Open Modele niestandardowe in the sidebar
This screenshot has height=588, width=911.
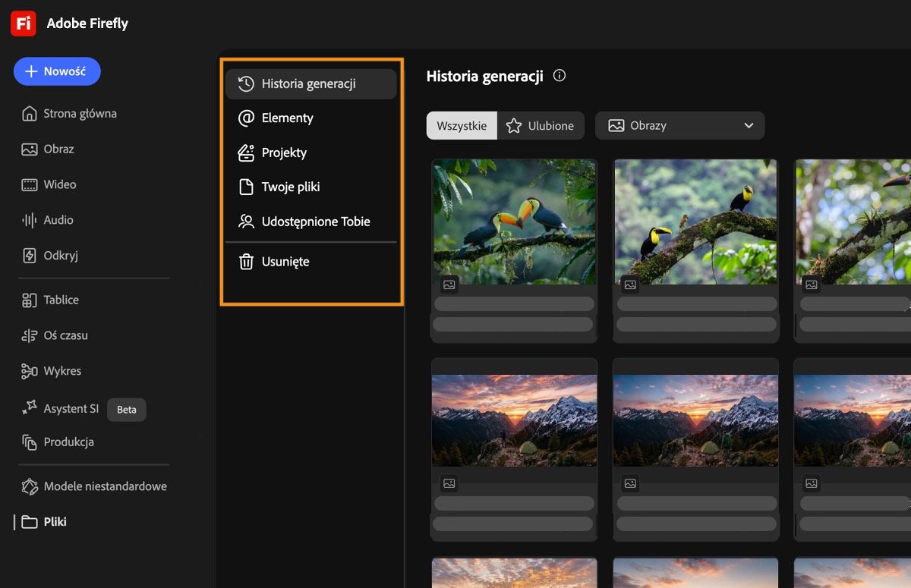95,486
